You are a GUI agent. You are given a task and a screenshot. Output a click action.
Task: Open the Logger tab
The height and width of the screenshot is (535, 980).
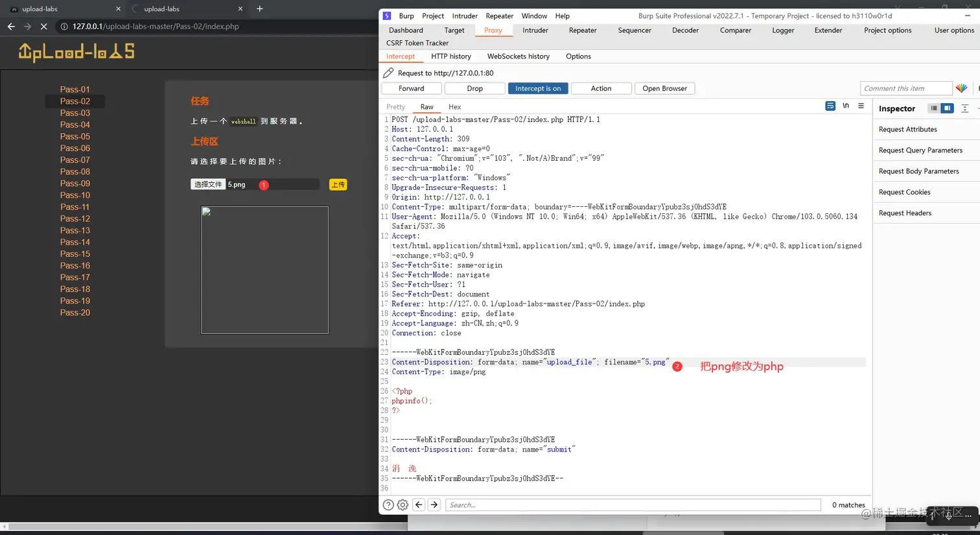point(783,30)
